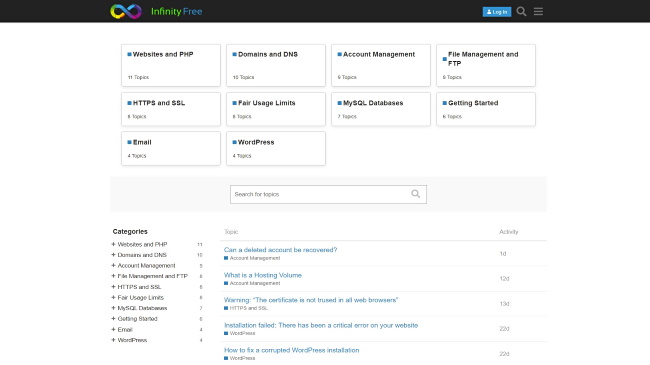Open the Email category card
The width and height of the screenshot is (650, 365).
171,148
